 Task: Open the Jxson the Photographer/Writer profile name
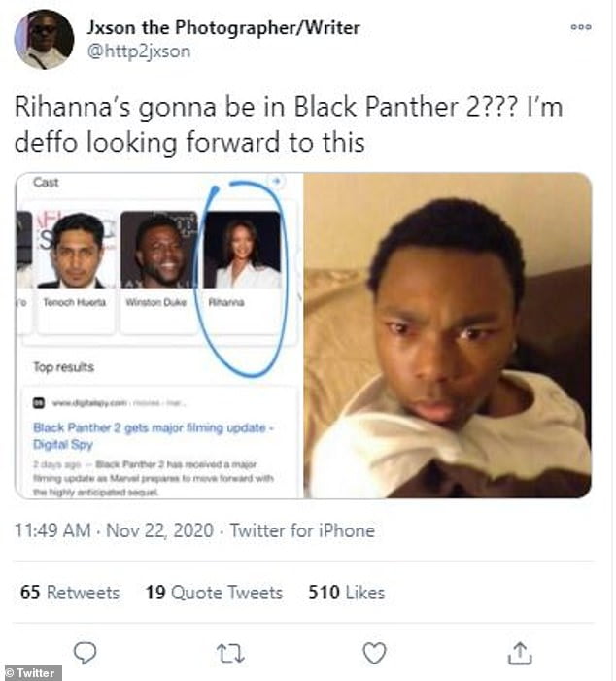click(x=223, y=27)
